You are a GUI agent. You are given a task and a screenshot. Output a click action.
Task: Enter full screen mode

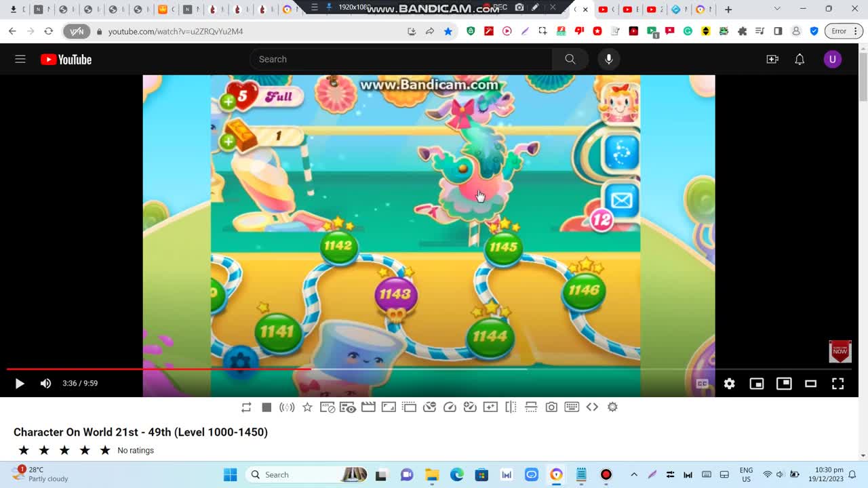click(837, 384)
